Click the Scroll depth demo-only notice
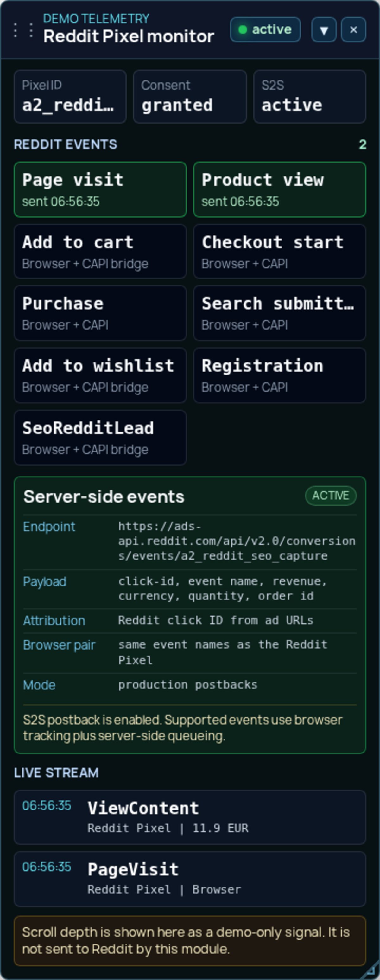 [190, 941]
